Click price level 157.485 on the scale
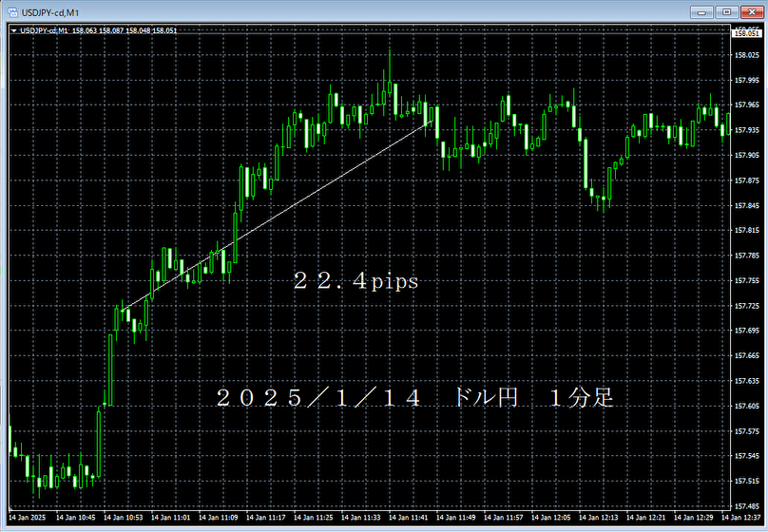 pyautogui.click(x=746, y=506)
